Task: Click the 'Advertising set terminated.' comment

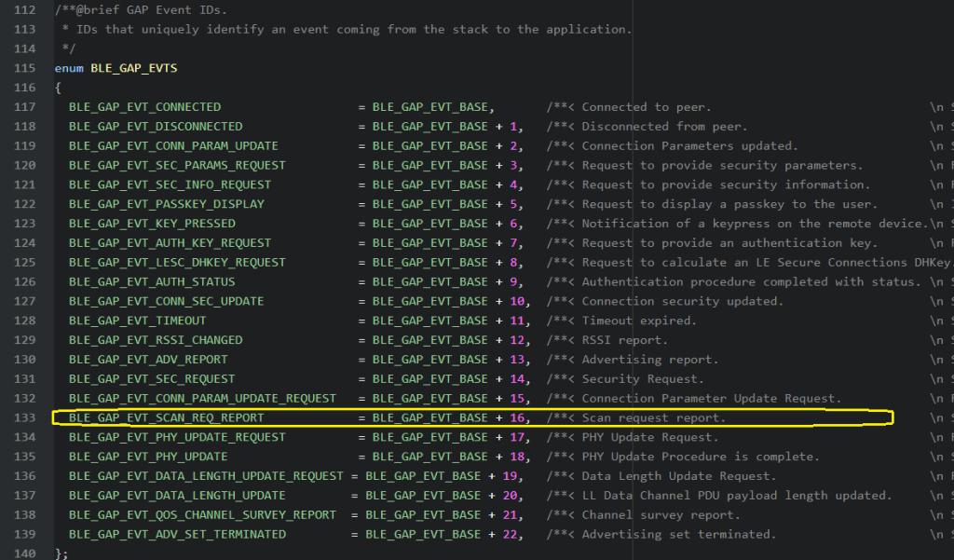Action: (x=678, y=535)
